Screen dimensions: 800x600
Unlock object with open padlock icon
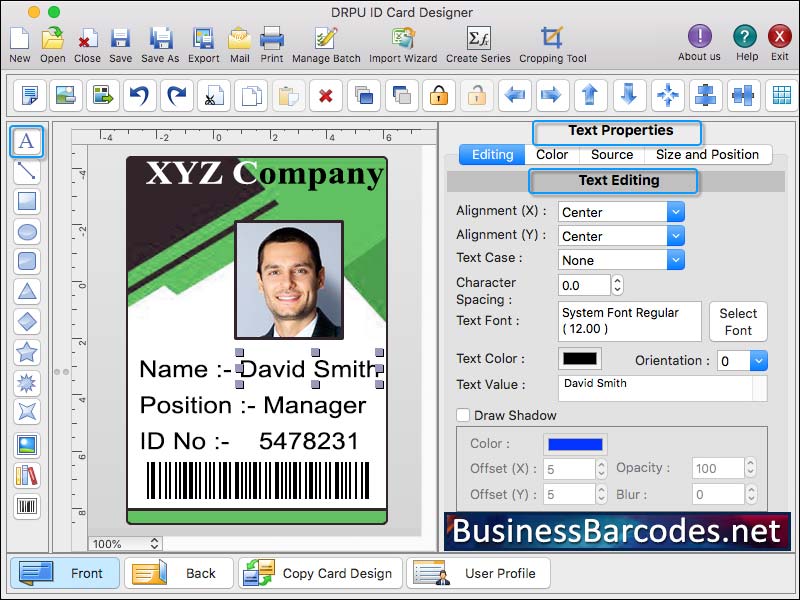click(477, 95)
